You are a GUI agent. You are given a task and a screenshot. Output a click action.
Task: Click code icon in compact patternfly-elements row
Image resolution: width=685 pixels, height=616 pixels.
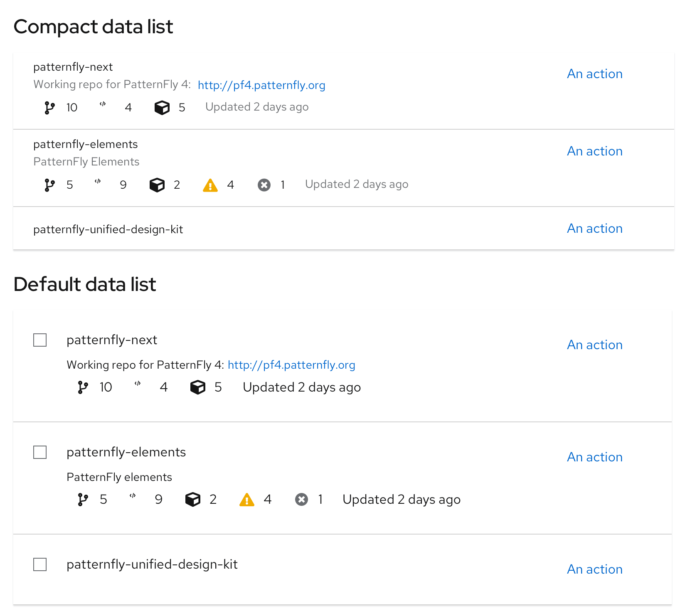(x=98, y=181)
